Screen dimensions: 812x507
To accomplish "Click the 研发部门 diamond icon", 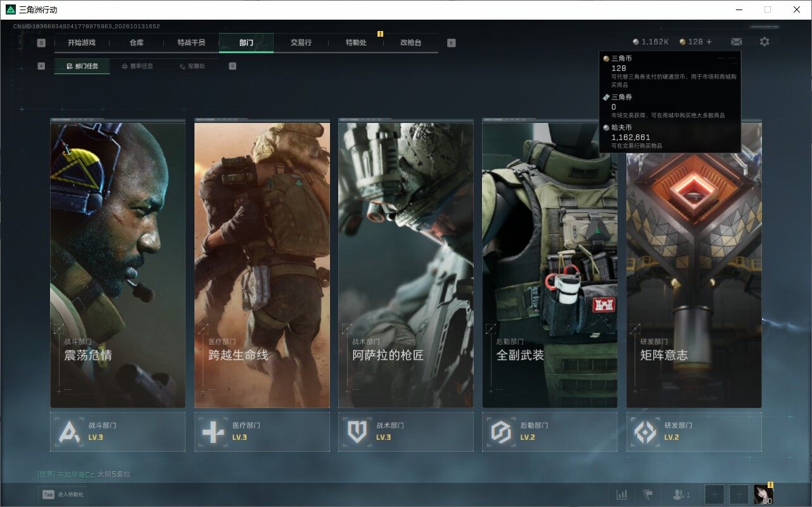I will [x=645, y=432].
